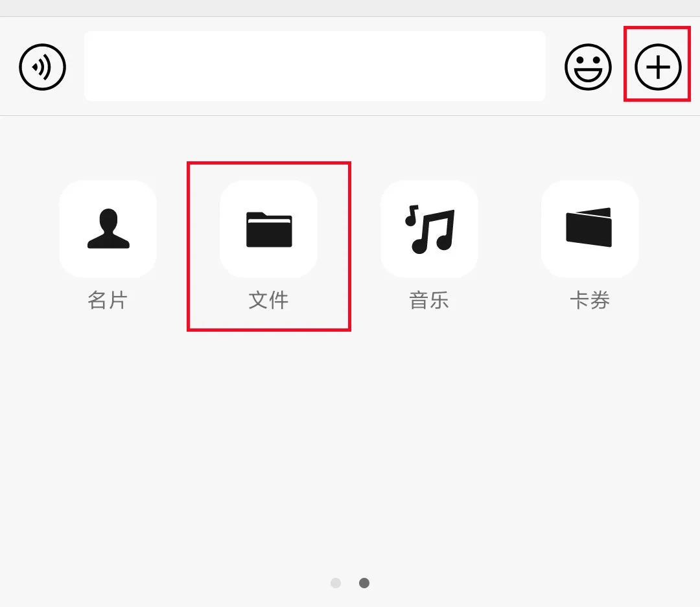Focus the empty message text box
Screen dimensions: 700x607
pos(315,66)
